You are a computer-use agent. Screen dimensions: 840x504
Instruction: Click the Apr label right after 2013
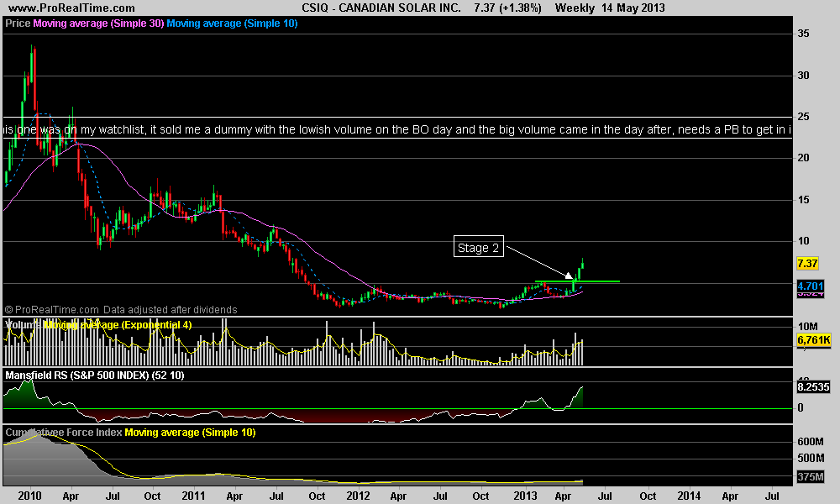563,496
